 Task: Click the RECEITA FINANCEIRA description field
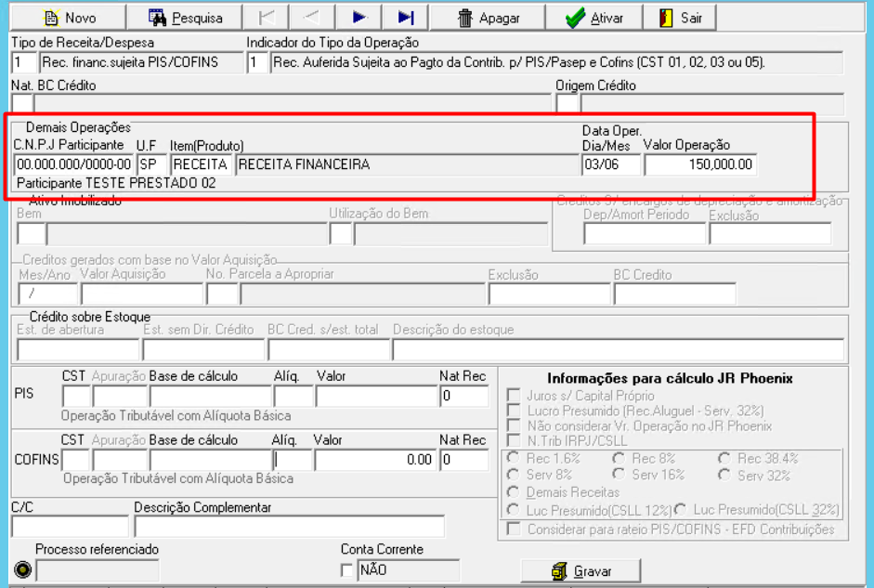pos(407,164)
